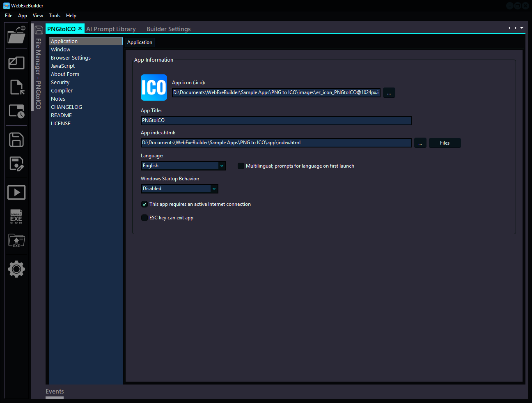Open settings via the gear icon
532x403 pixels.
[16, 269]
